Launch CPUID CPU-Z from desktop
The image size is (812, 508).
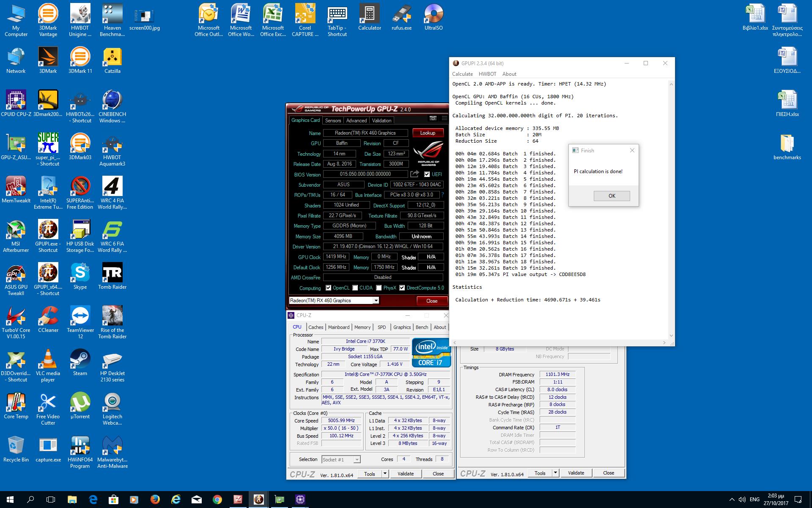pyautogui.click(x=16, y=103)
